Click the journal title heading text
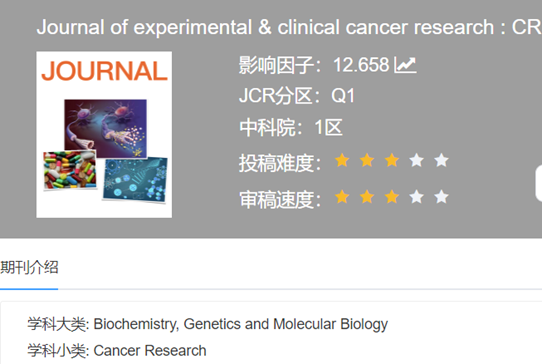This screenshot has height=364, width=542. [289, 27]
